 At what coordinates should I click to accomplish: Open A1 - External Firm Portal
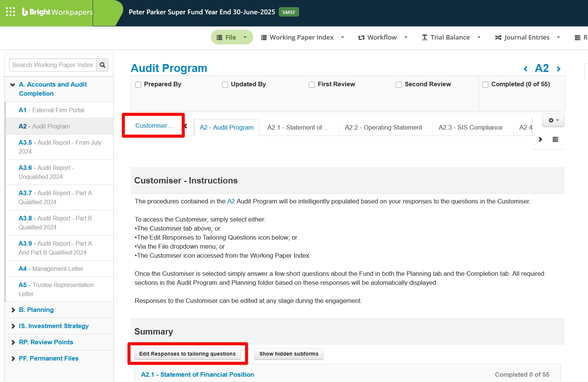point(60,110)
